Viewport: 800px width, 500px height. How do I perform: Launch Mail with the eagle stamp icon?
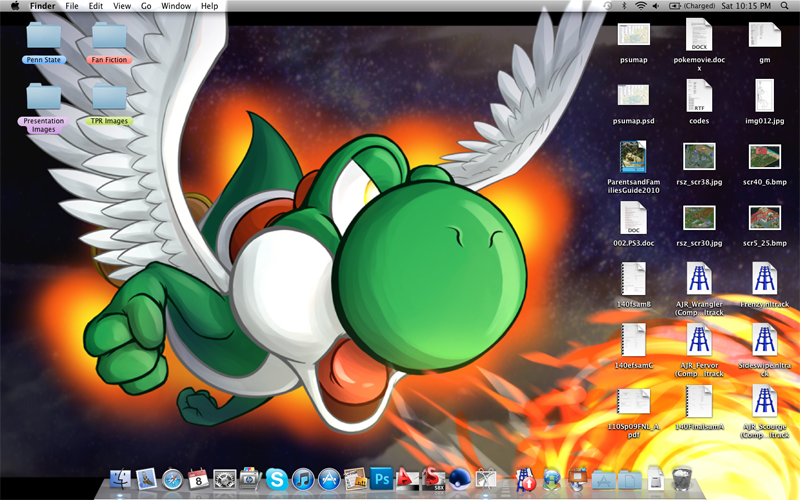click(146, 480)
